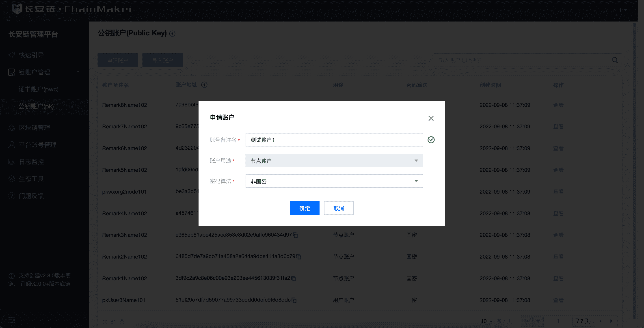644x328 pixels.
Task: Copy address of Remark3Name102 via copy icon
Action: coord(296,235)
